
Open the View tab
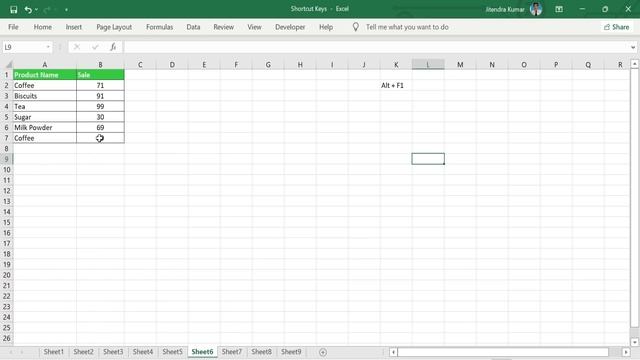click(x=254, y=27)
